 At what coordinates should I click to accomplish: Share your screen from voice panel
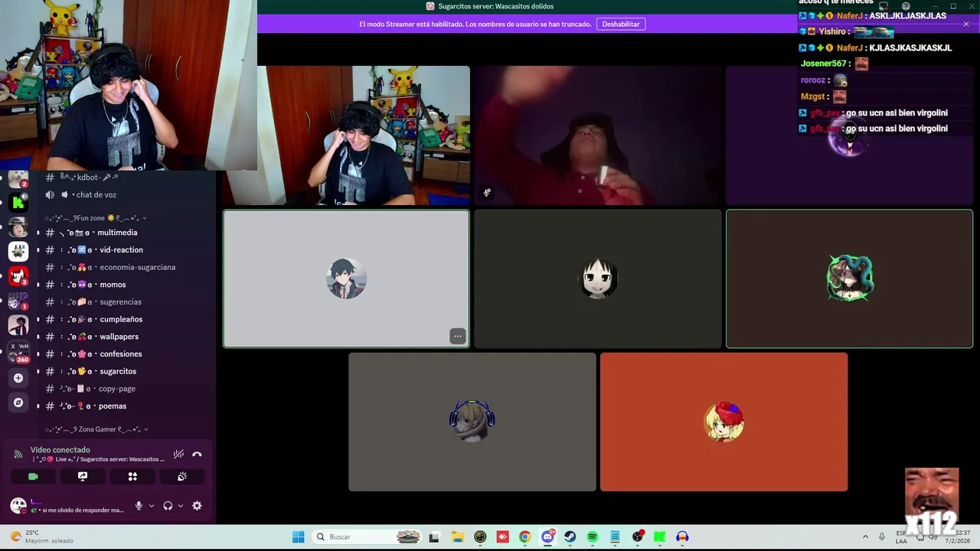click(x=83, y=476)
